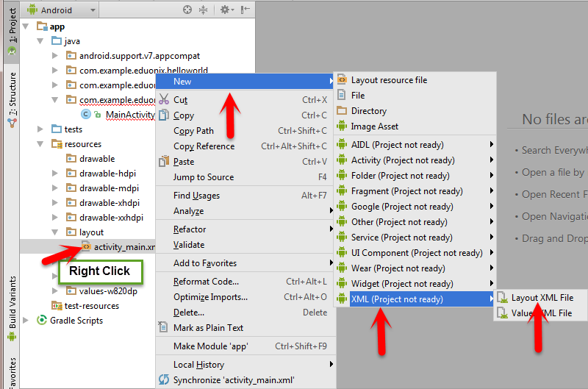Click the Image Asset android icon
This screenshot has height=389, width=588.
342,126
